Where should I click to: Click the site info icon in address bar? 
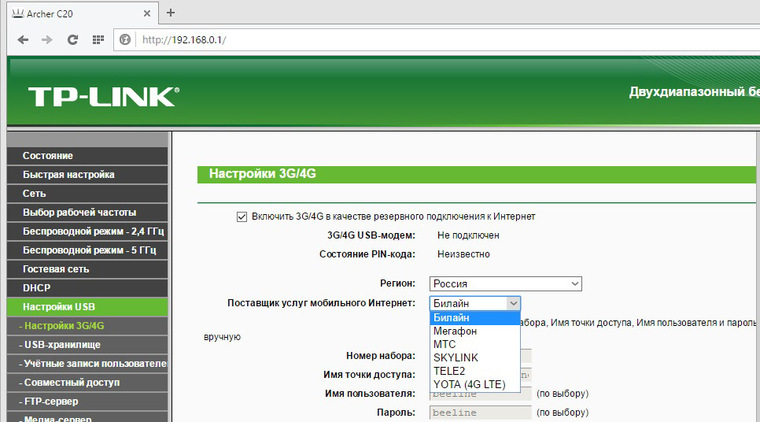coord(125,40)
